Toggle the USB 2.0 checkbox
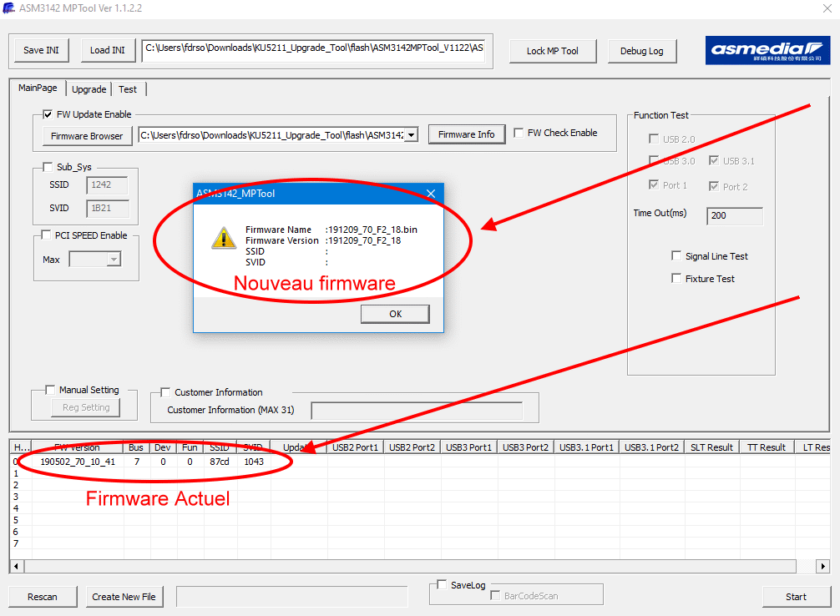The width and height of the screenshot is (840, 616). point(654,139)
